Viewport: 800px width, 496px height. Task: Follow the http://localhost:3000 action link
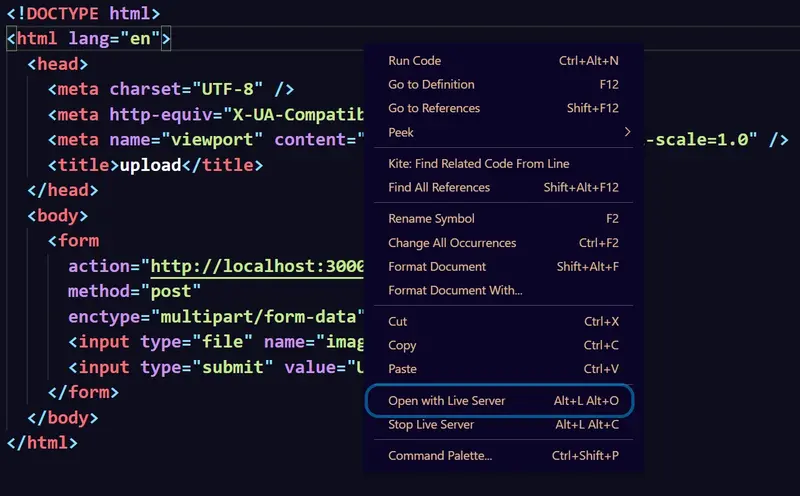[257, 267]
